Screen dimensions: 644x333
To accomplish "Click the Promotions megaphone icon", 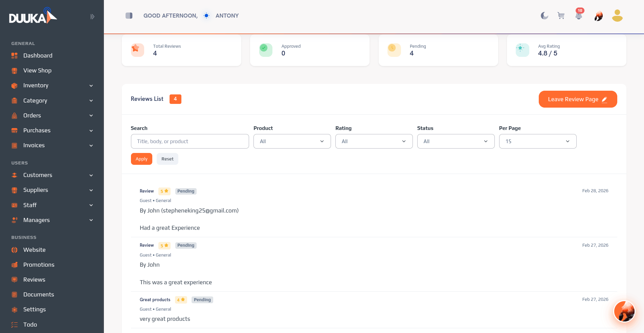I will [x=14, y=265].
